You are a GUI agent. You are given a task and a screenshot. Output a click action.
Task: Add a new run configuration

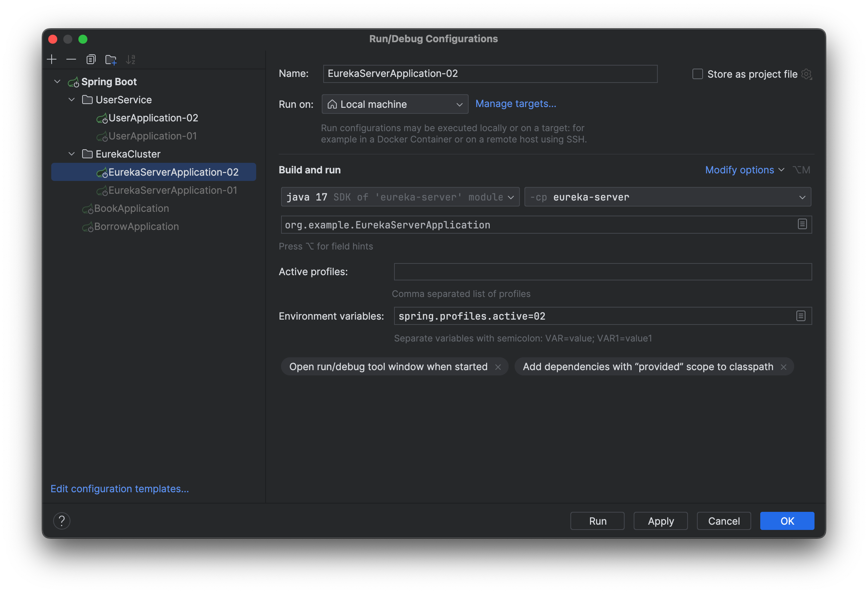pos(52,59)
